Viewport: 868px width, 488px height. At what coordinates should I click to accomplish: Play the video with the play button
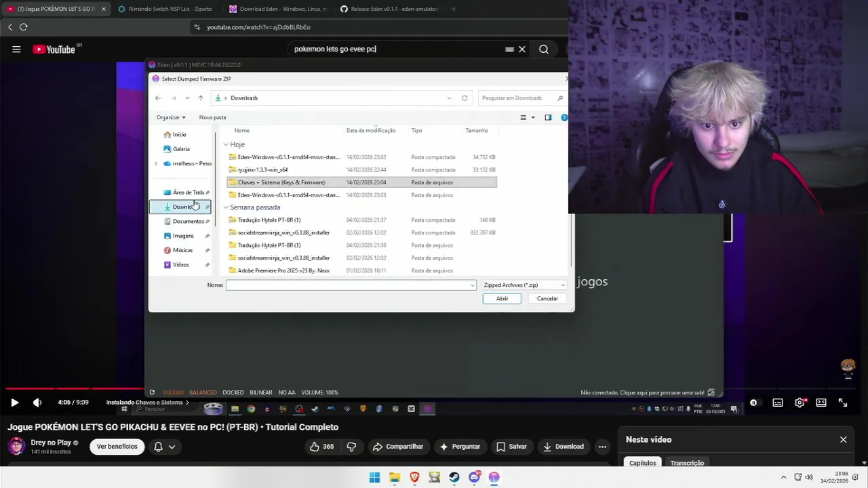(14, 403)
